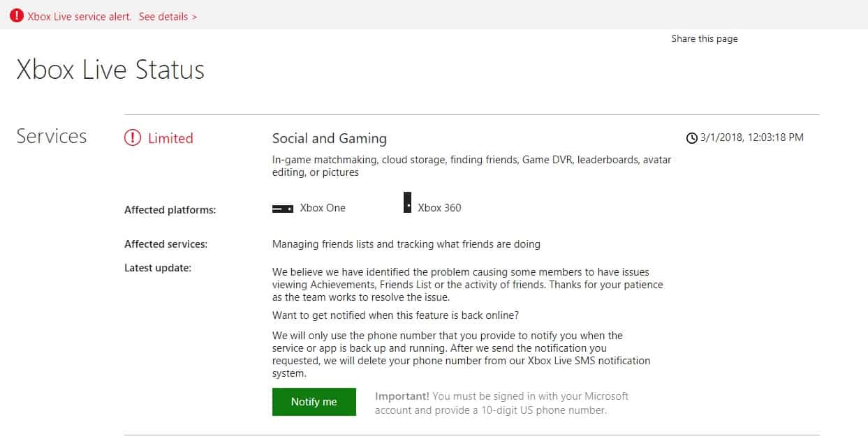This screenshot has height=441, width=868.
Task: Click the Xbox 360 platform label
Action: [439, 208]
